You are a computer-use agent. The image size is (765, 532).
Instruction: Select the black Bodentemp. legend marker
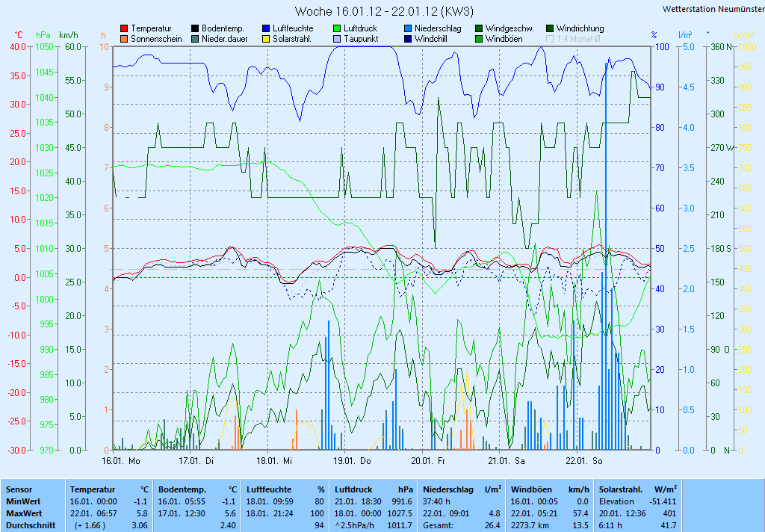pyautogui.click(x=195, y=28)
